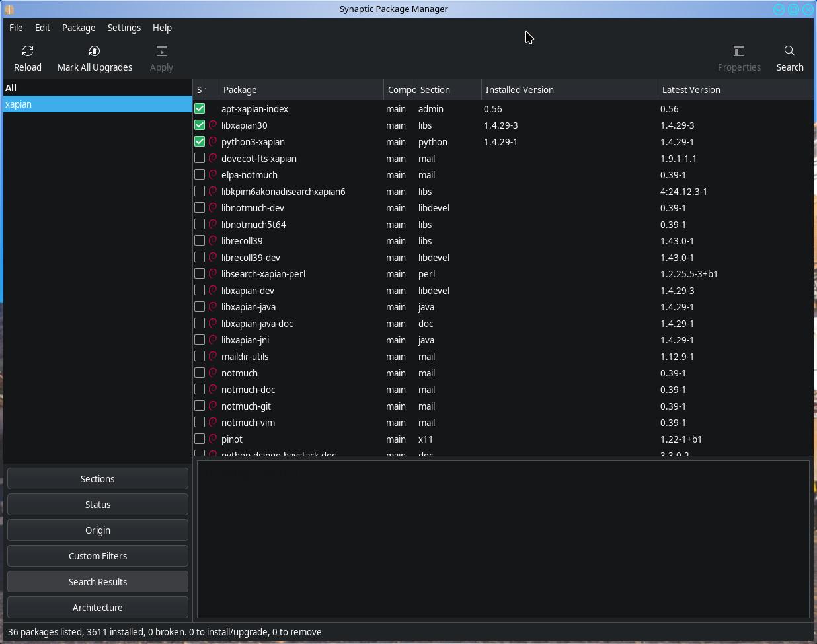The image size is (817, 644).
Task: Mark the notmuch-vim checkbox
Action: pos(200,422)
